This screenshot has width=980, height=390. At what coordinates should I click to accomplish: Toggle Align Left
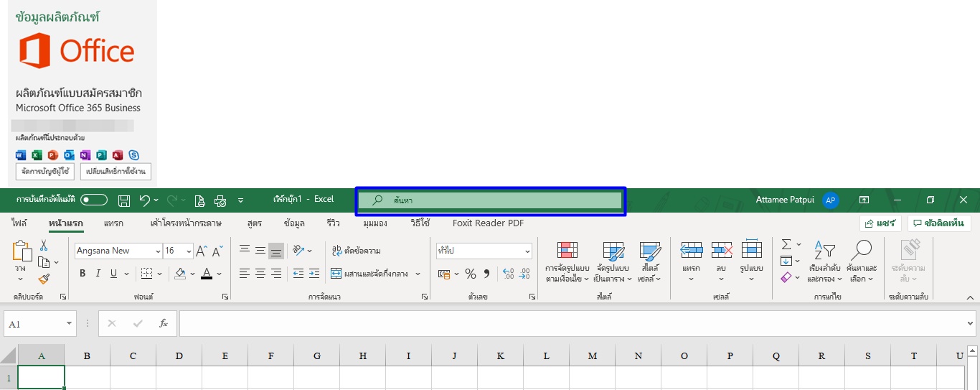coord(245,274)
